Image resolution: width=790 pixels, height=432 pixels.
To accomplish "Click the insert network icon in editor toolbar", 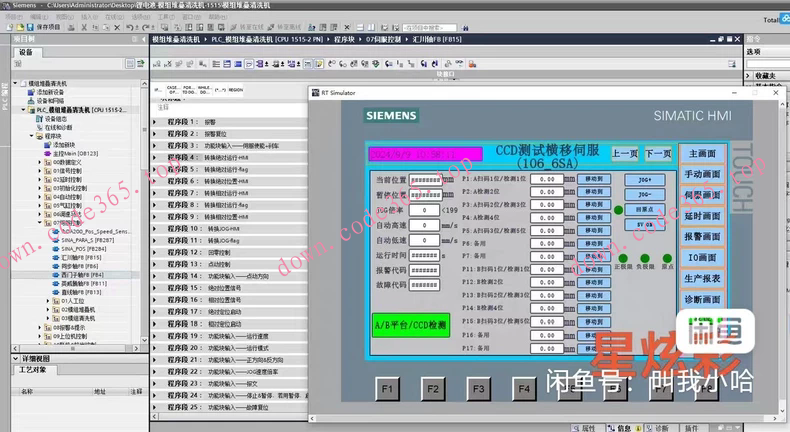I will pyautogui.click(x=157, y=64).
